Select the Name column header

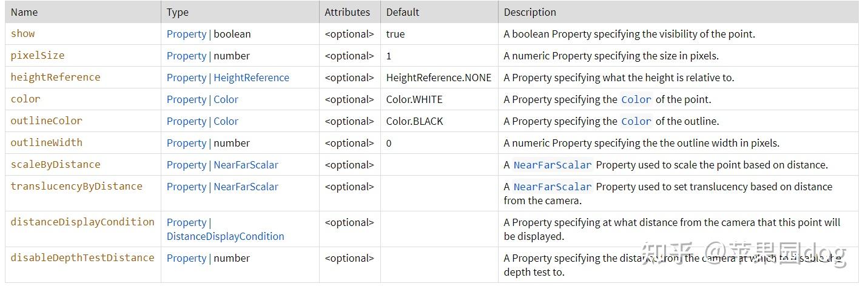click(x=24, y=12)
